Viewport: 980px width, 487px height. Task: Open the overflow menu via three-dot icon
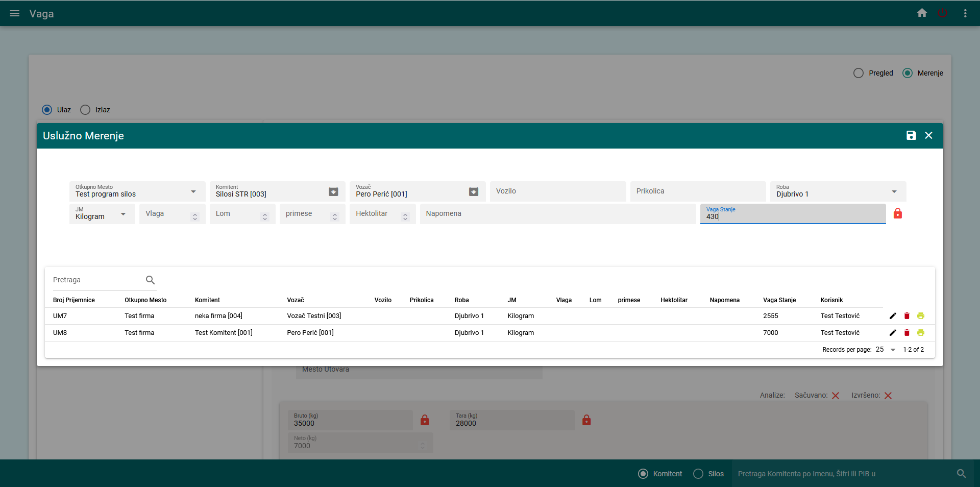965,13
